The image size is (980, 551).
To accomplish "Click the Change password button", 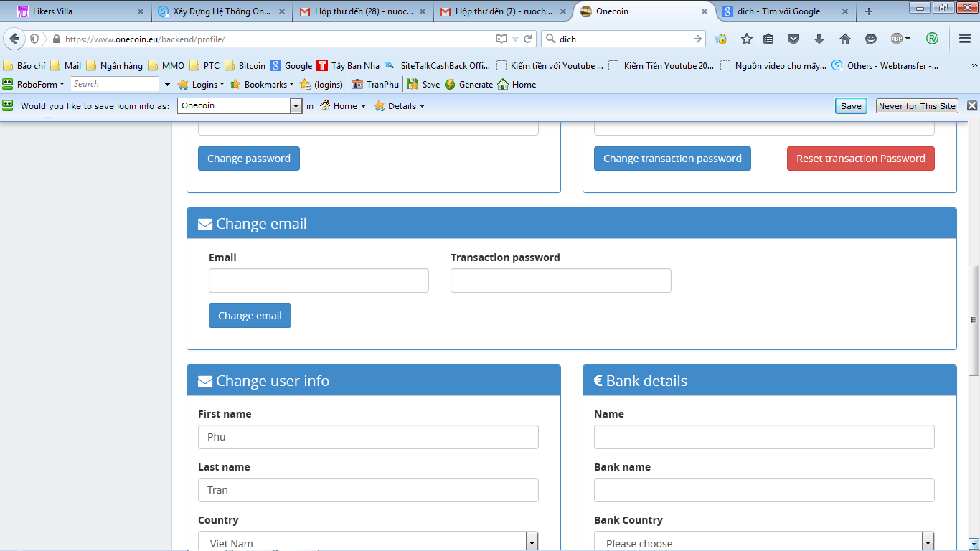I will (x=249, y=159).
